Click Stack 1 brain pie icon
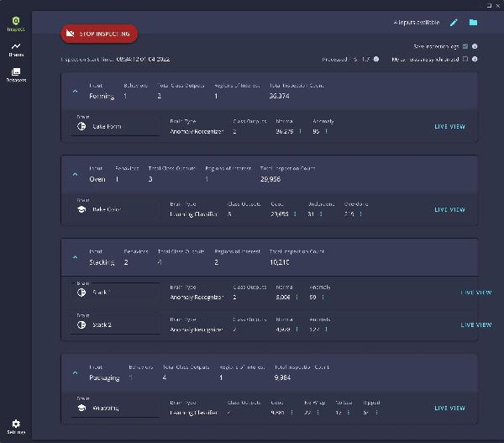 click(81, 293)
